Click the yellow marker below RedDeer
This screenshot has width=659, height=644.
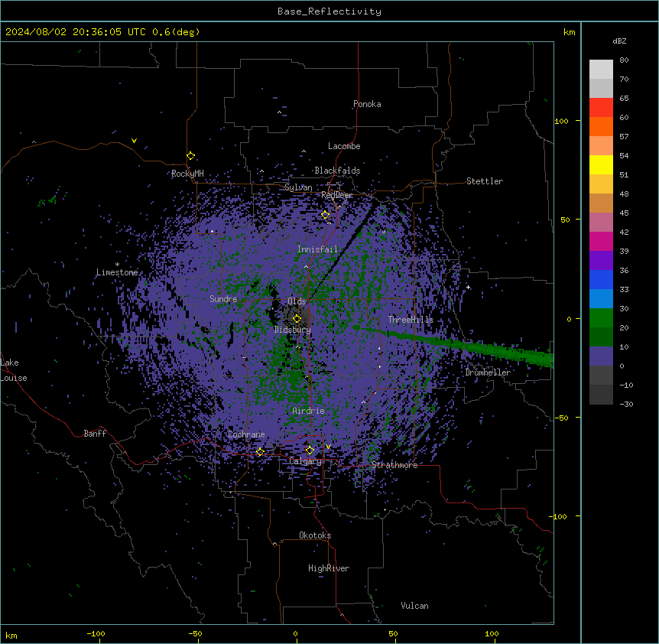pos(326,215)
